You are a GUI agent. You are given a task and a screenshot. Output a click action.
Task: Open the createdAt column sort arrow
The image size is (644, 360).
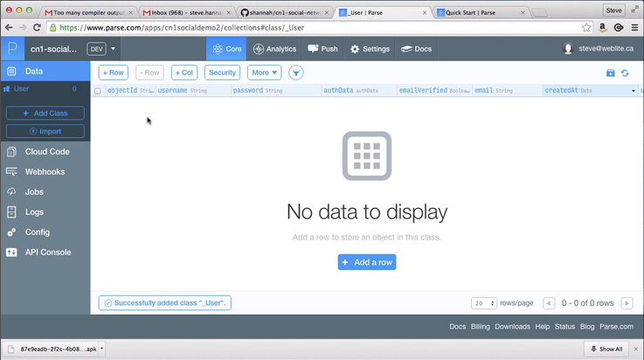click(634, 91)
